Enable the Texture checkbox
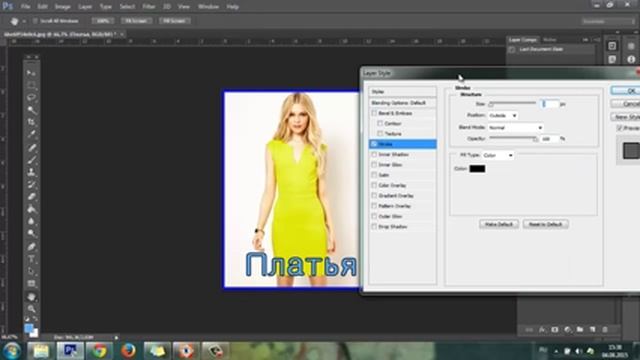This screenshot has width=640, height=360. (x=380, y=133)
